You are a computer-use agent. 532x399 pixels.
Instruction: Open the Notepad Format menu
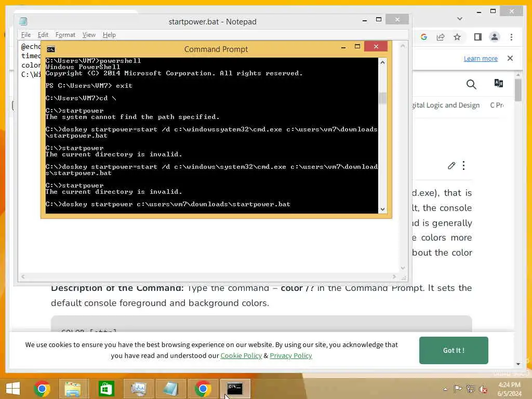[65, 35]
